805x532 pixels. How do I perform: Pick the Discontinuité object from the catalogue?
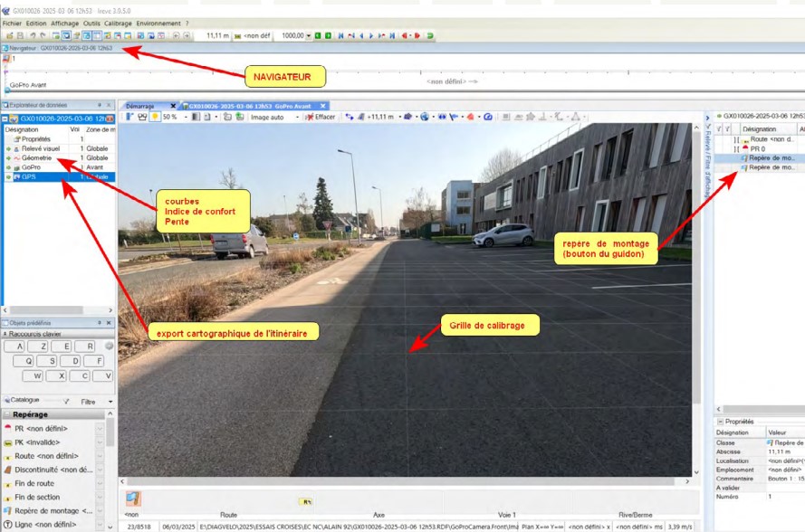pyautogui.click(x=54, y=470)
